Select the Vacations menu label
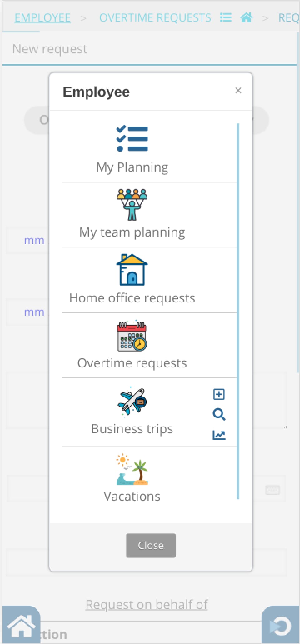The width and height of the screenshot is (300, 644). click(132, 497)
